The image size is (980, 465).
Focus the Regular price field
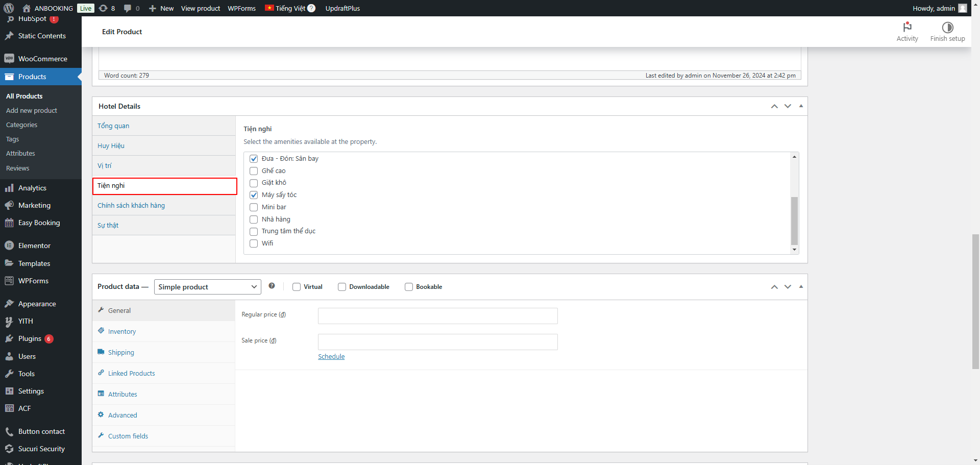click(x=438, y=316)
